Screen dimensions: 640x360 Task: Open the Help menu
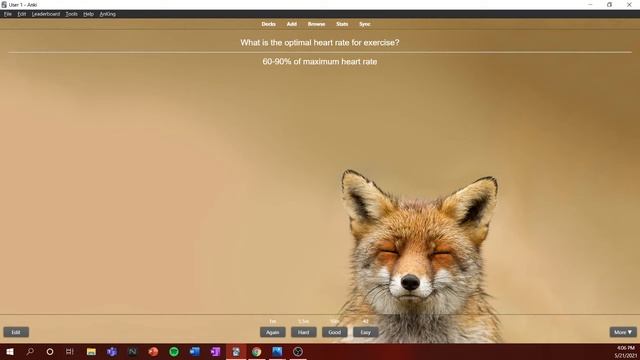tap(89, 14)
